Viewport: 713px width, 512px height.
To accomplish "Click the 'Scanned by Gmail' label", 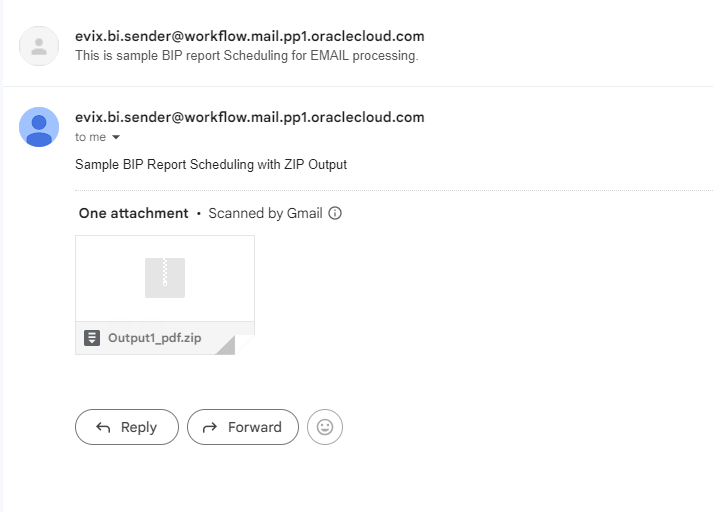I will click(x=265, y=213).
